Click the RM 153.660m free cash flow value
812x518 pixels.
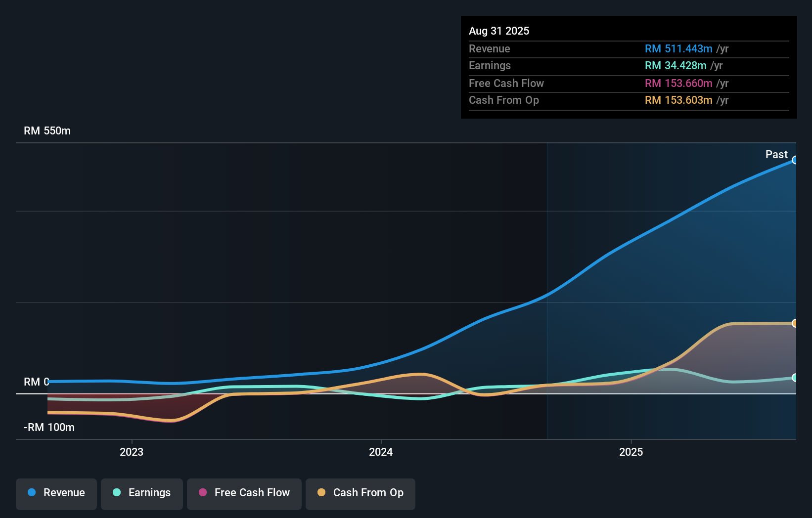[x=678, y=84]
